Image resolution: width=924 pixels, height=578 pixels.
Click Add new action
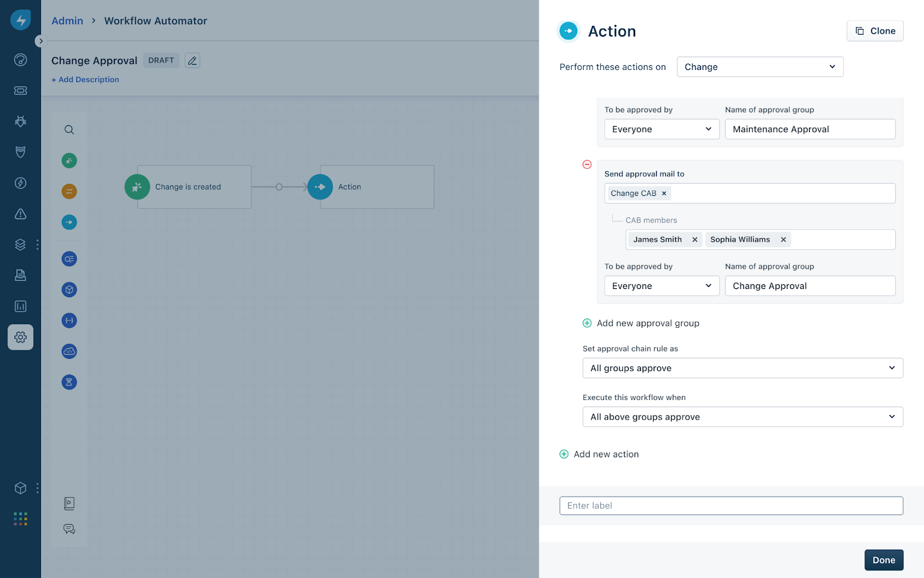[599, 454]
